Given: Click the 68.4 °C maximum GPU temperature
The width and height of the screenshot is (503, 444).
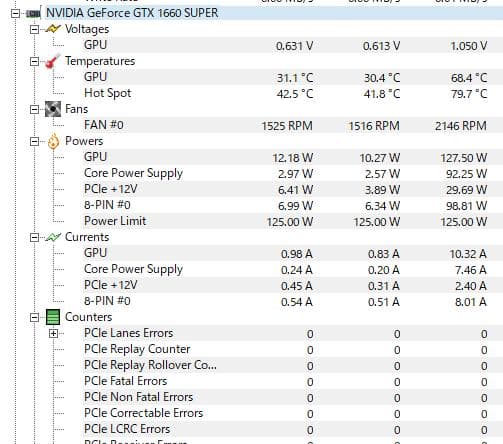Looking at the screenshot, I should (x=469, y=78).
